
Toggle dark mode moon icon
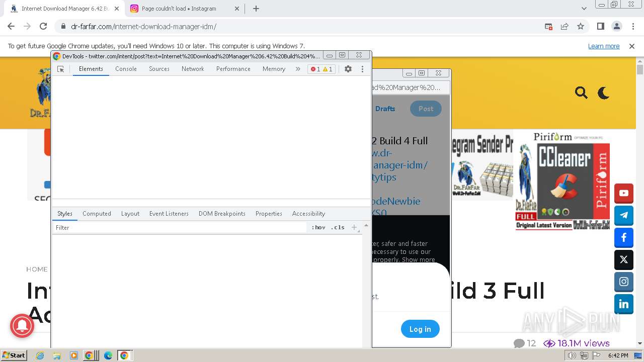point(603,93)
